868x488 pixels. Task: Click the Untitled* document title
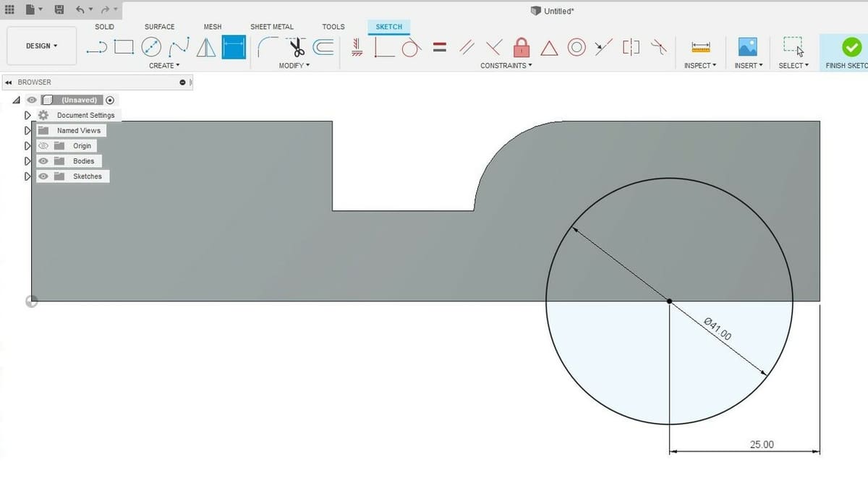tap(558, 11)
